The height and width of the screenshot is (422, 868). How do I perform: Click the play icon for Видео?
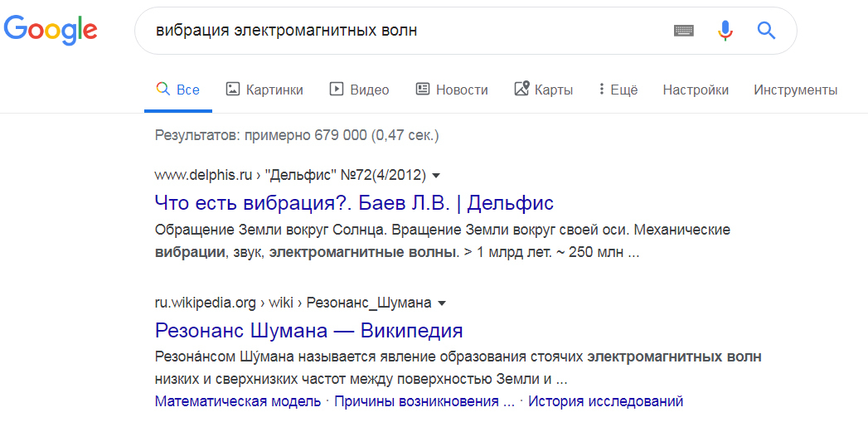click(337, 90)
